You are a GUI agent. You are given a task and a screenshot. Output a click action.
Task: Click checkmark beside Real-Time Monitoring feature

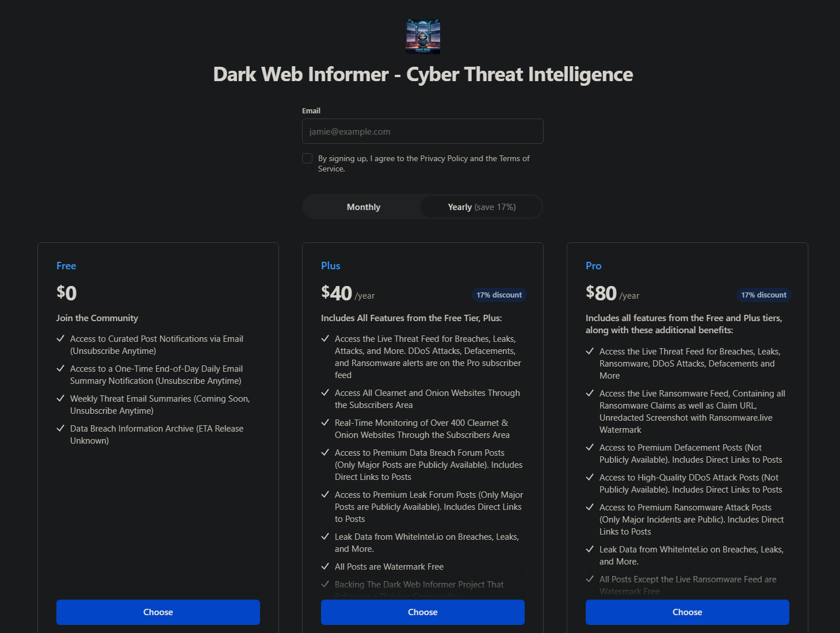point(325,422)
